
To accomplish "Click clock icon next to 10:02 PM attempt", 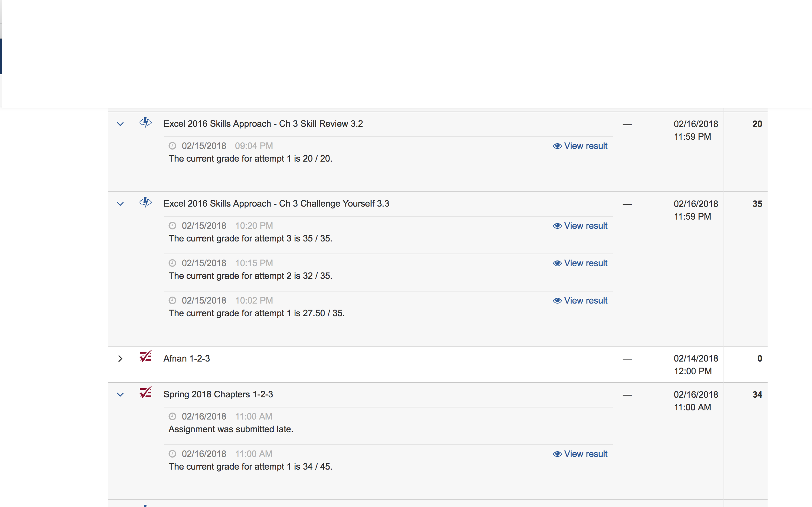I will 172,300.
